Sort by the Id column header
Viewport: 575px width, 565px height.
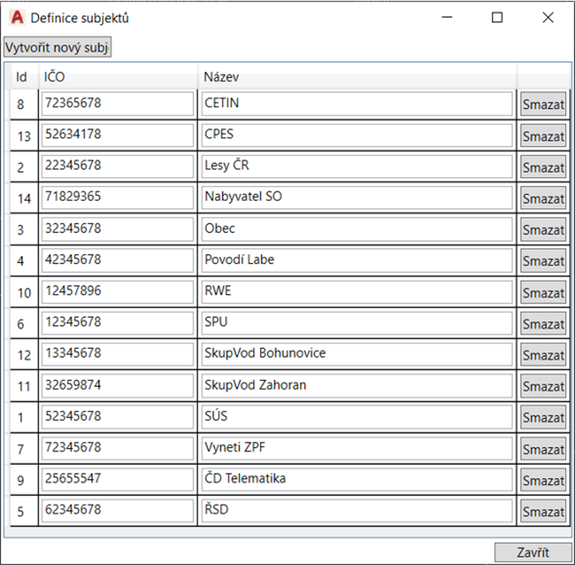[x=24, y=77]
